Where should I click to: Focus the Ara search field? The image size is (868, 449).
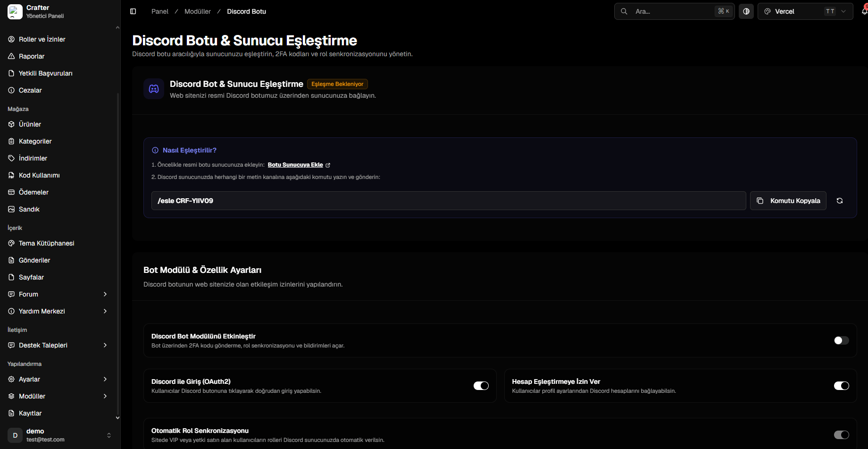click(x=674, y=11)
